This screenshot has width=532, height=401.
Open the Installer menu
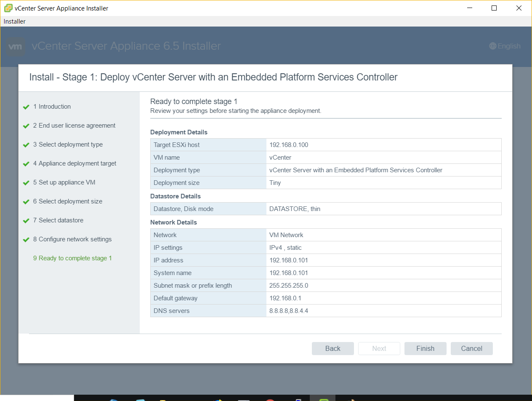pyautogui.click(x=15, y=21)
